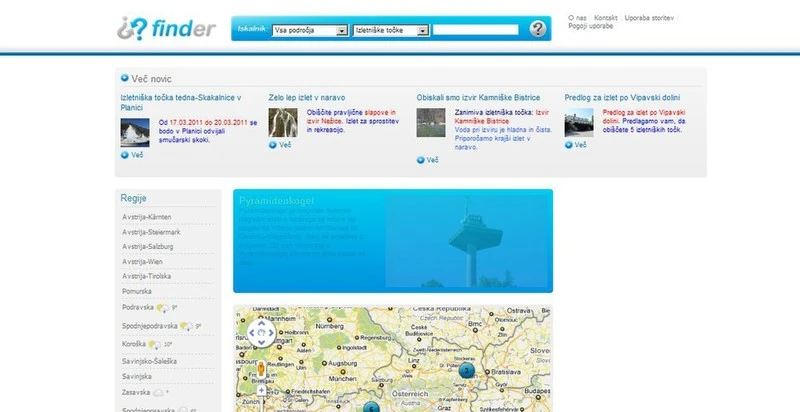This screenshot has height=412, width=800.
Task: Select Avstrija-Kärnten region
Action: pos(147,217)
